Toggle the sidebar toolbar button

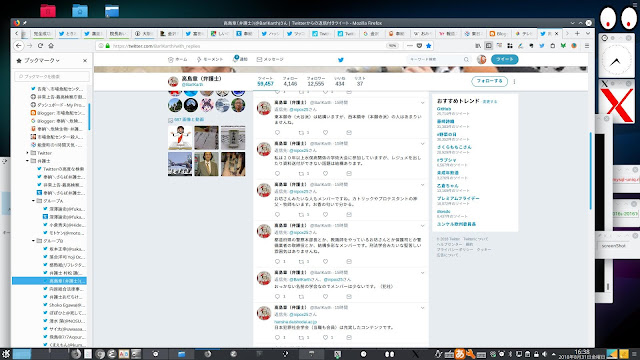coord(489,46)
